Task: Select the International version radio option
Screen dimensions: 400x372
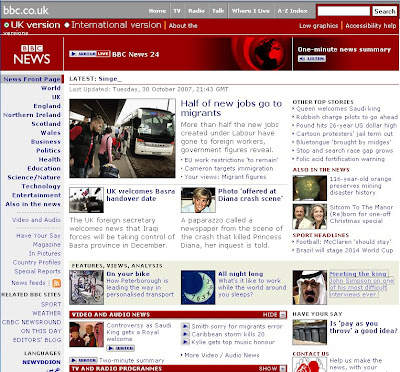Action: tap(67, 25)
